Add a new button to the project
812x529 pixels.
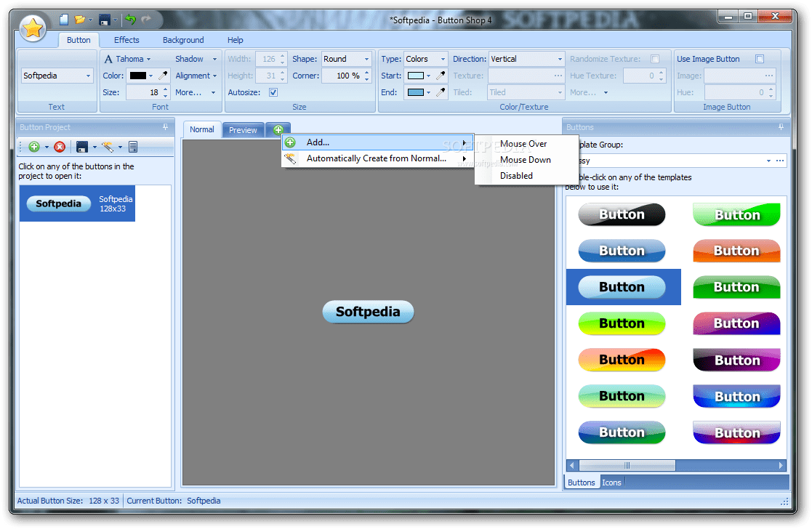click(x=34, y=147)
